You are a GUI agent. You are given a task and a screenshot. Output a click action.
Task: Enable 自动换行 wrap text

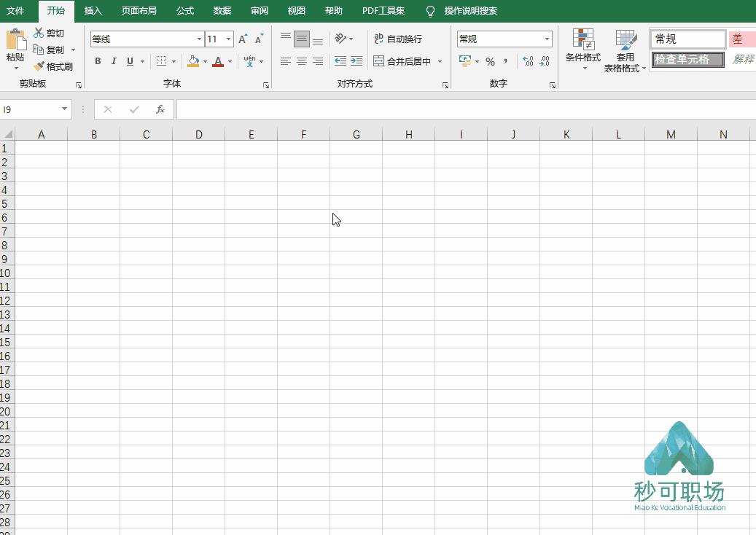[397, 38]
